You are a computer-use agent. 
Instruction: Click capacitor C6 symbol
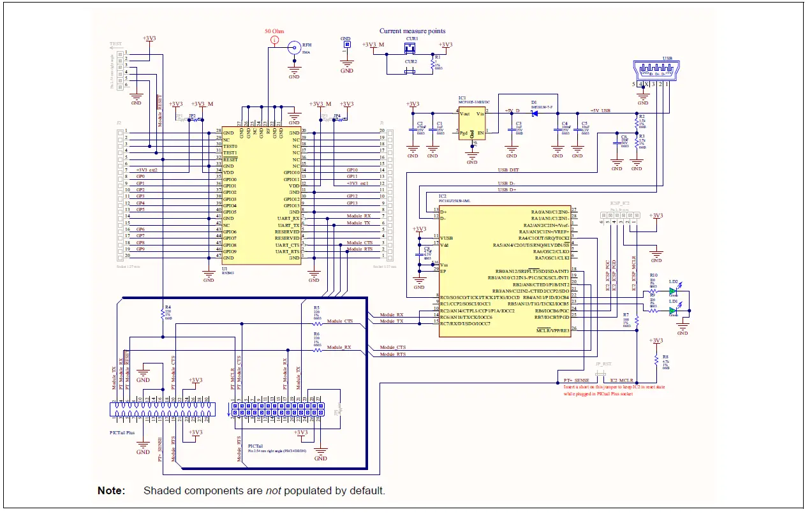pos(617,143)
